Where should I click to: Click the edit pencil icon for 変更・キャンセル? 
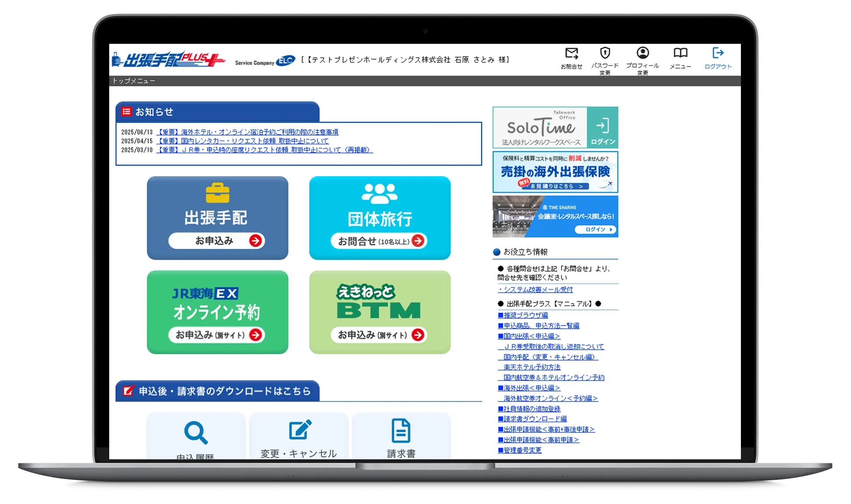tap(300, 430)
